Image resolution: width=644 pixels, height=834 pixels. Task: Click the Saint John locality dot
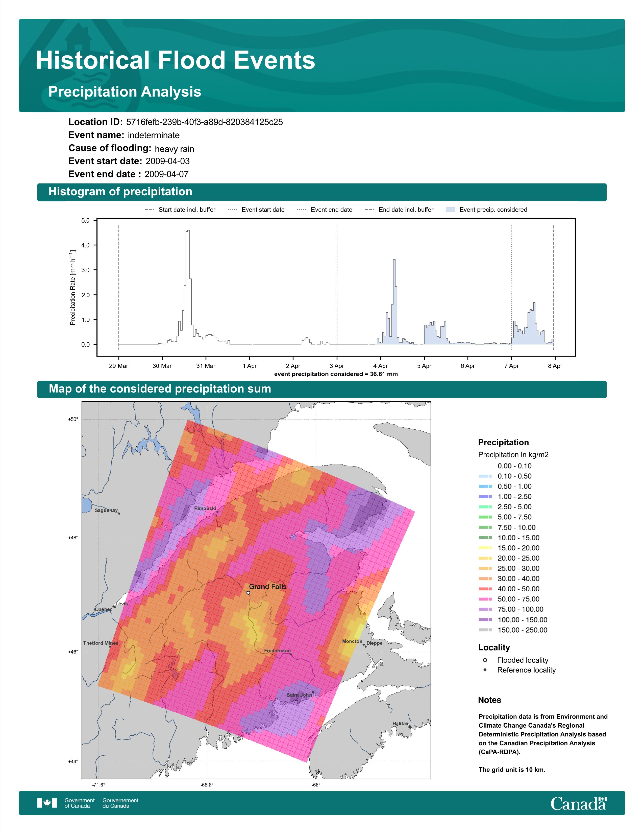pyautogui.click(x=313, y=692)
